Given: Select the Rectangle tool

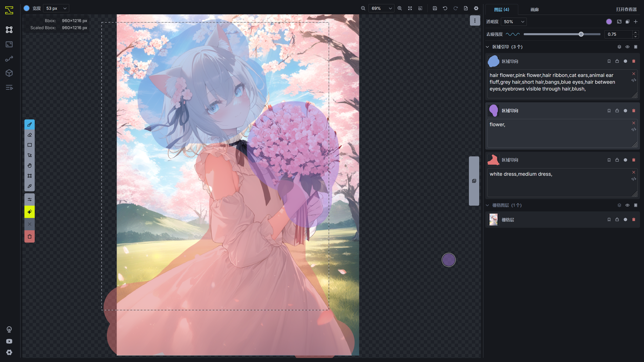Looking at the screenshot, I should [29, 145].
